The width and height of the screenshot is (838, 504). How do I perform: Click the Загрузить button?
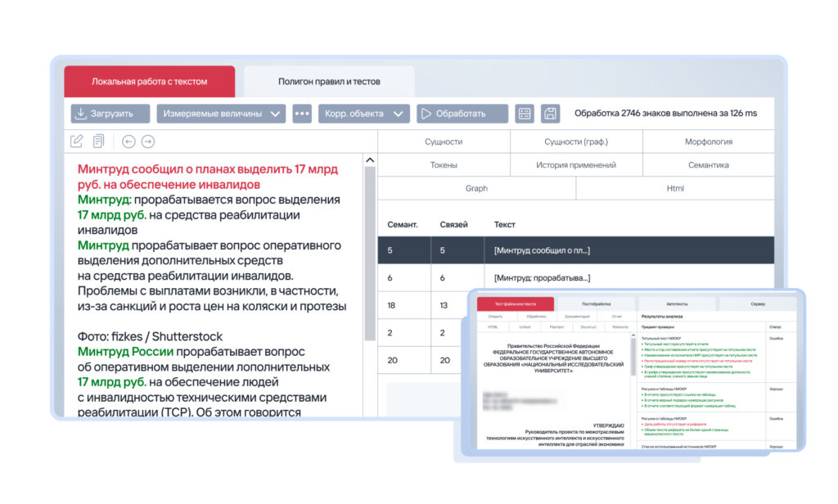(x=110, y=114)
